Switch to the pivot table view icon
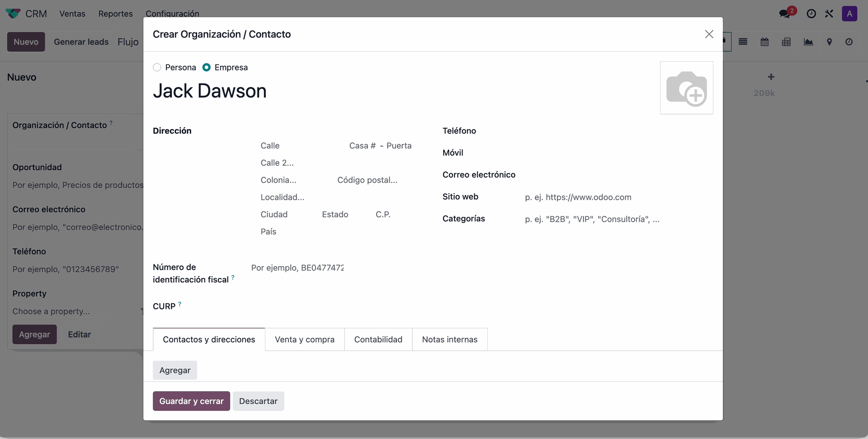 pos(786,42)
